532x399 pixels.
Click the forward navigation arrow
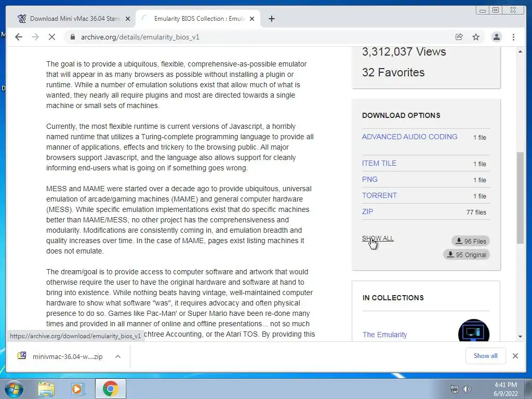35,37
